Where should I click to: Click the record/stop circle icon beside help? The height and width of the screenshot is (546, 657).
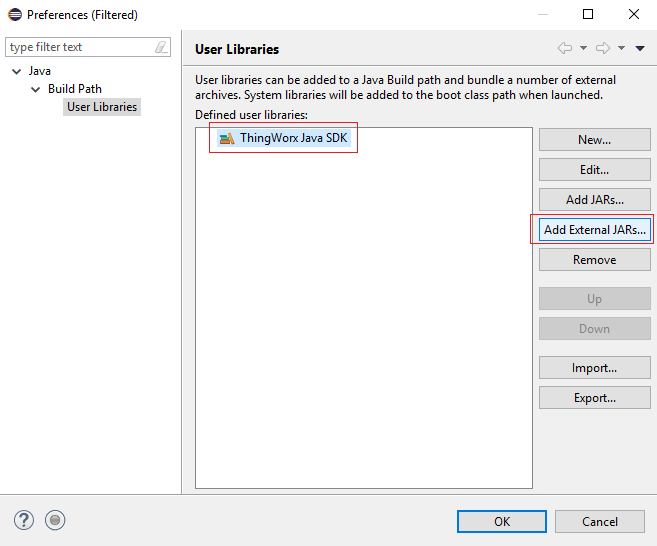55,520
